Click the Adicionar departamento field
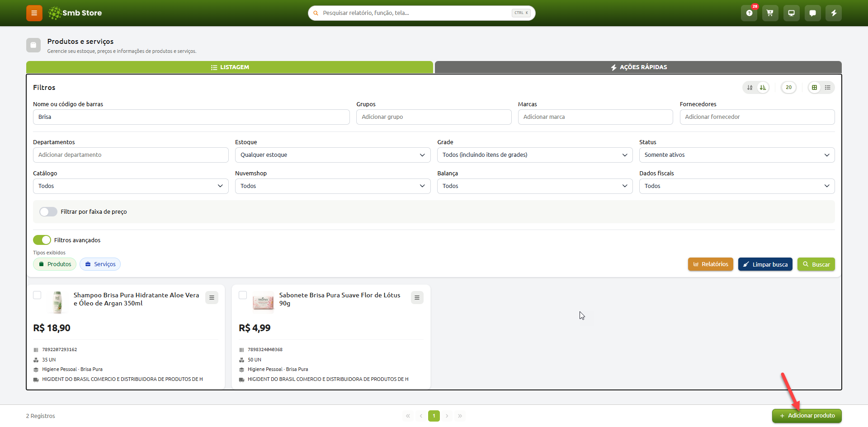The height and width of the screenshot is (427, 868). click(131, 155)
